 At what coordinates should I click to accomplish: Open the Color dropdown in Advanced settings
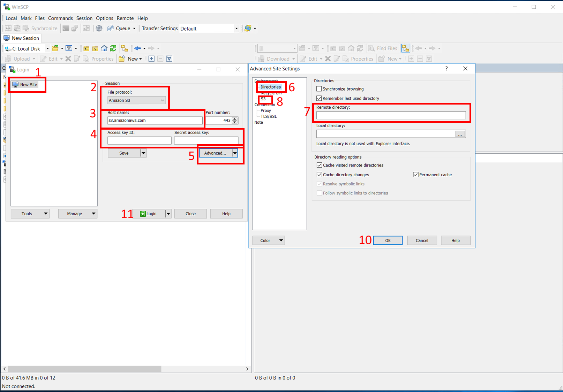(269, 240)
